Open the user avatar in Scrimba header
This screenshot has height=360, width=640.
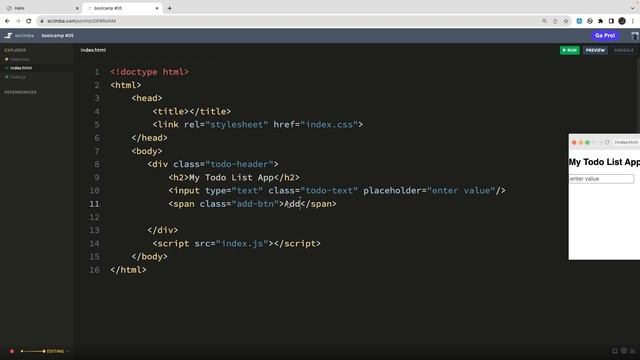pos(635,36)
